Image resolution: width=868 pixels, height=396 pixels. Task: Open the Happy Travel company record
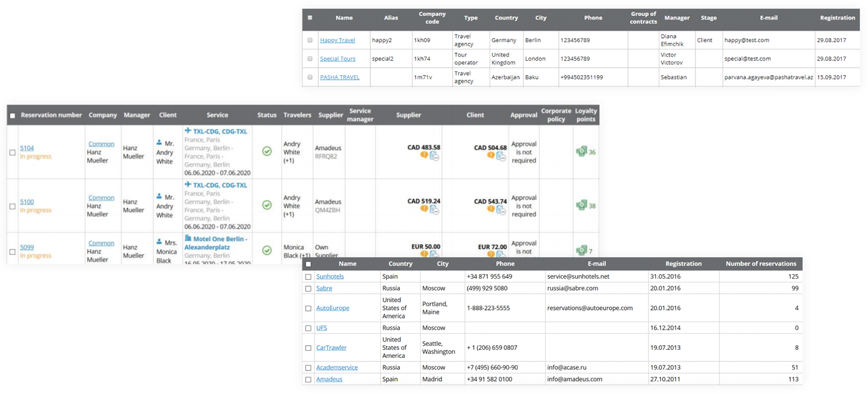(x=337, y=39)
